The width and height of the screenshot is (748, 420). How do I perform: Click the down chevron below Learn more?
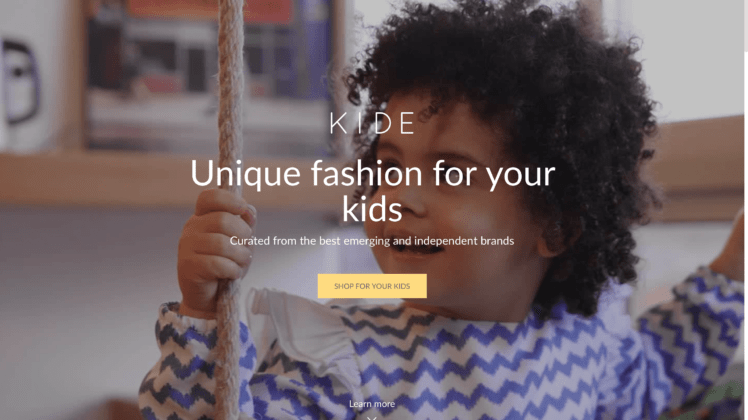pyautogui.click(x=372, y=418)
